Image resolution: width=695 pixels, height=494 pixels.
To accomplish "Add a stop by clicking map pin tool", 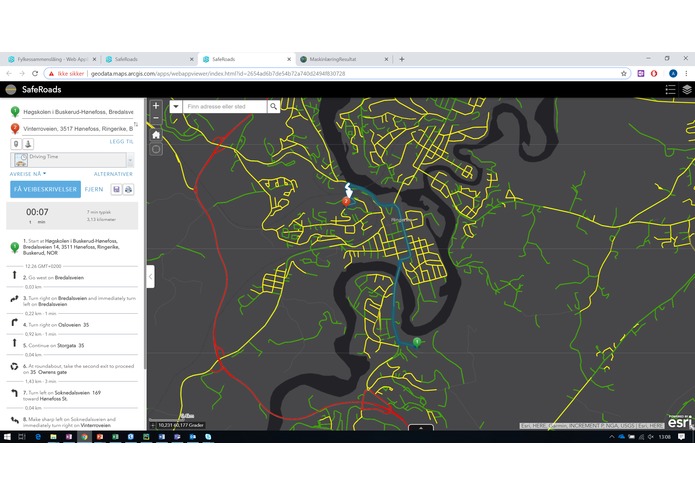I will click(x=16, y=144).
